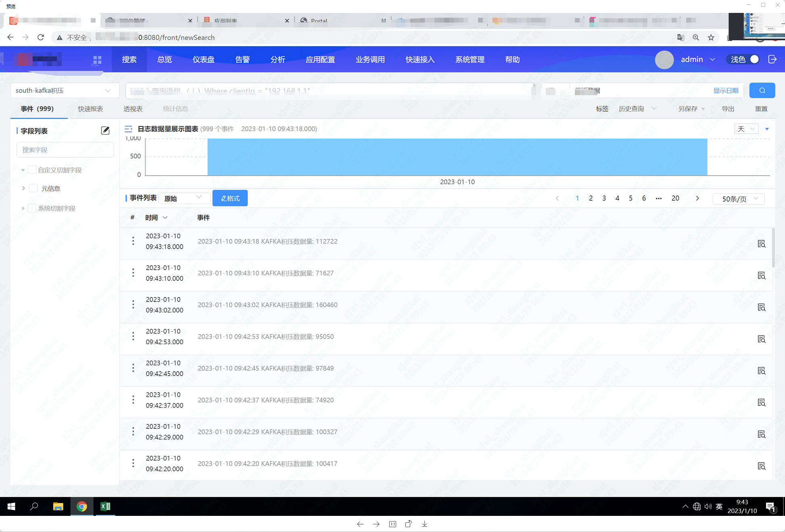This screenshot has height=532, width=785.
Task: Jump to page 20 of events
Action: [675, 198]
